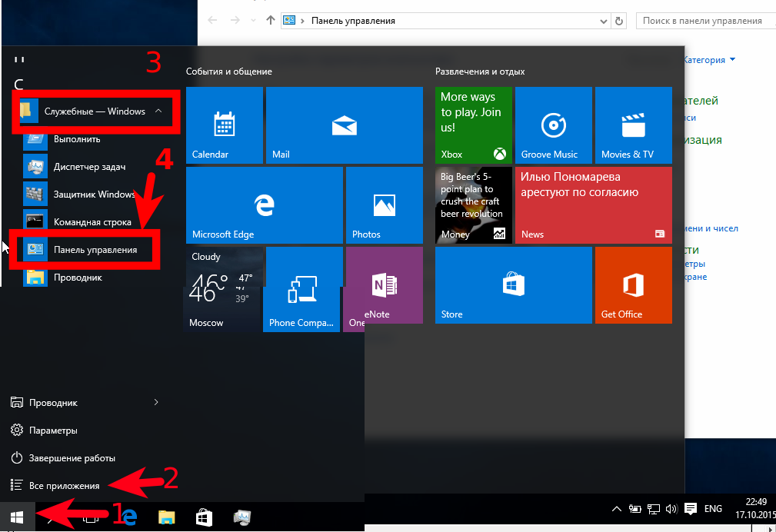Expand the Проводник jump list arrow

pyautogui.click(x=156, y=402)
